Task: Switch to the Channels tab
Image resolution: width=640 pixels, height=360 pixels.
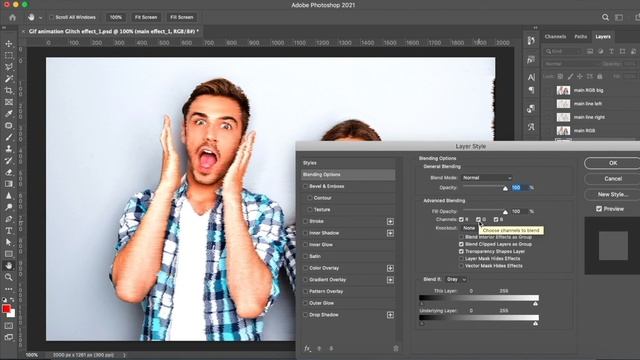Action: pyautogui.click(x=555, y=37)
